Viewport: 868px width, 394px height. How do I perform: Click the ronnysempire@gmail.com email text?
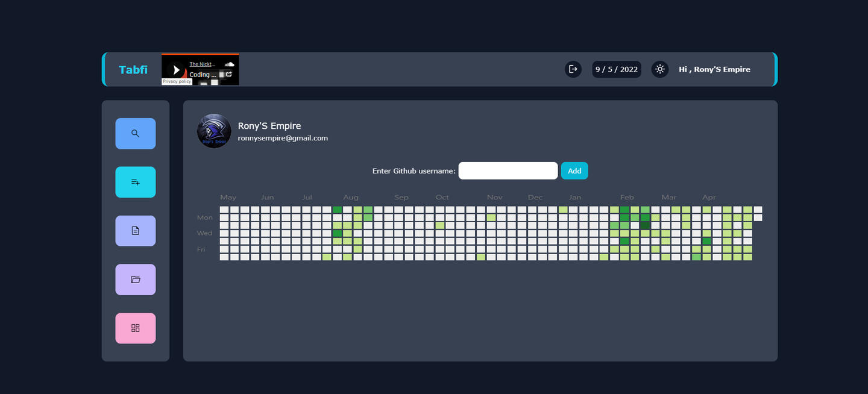283,138
